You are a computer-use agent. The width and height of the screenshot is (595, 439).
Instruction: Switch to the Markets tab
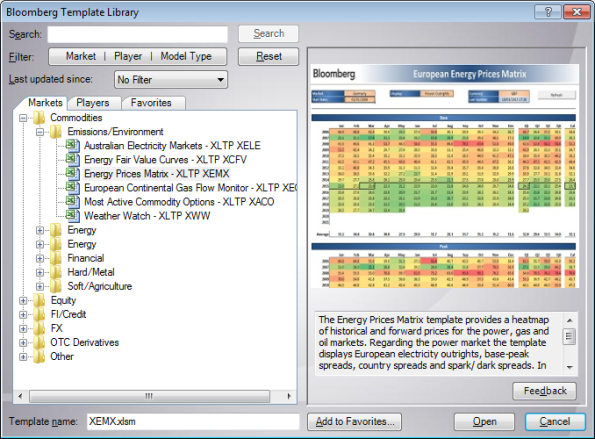click(45, 102)
